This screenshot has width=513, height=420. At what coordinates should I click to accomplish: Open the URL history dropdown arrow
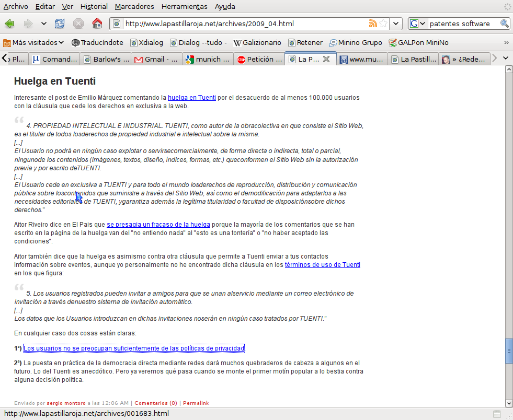[x=396, y=24]
